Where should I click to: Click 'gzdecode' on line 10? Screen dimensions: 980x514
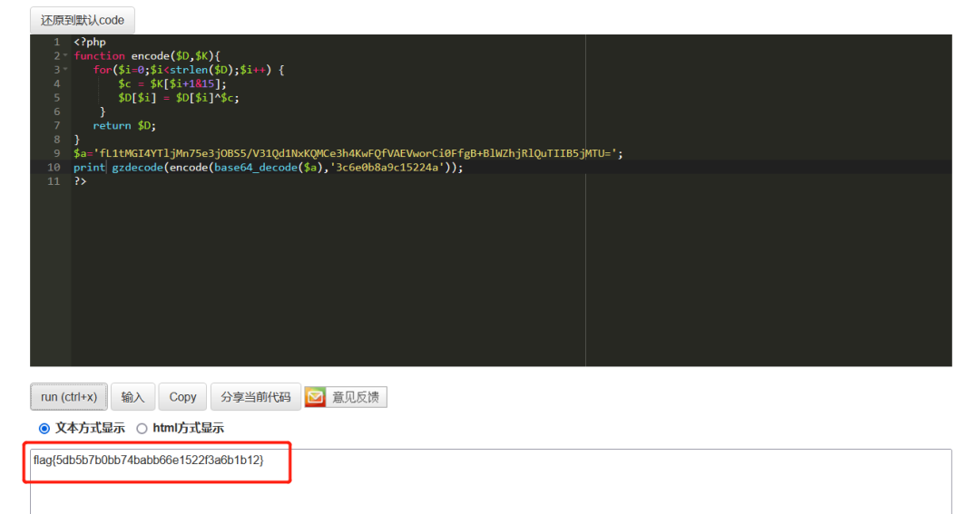138,168
